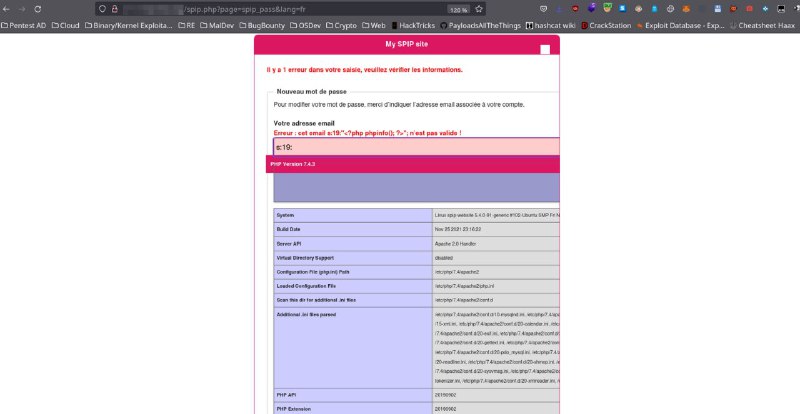Expand the Pentest AD bookmarks folder
The image size is (800, 414).
tap(24, 25)
